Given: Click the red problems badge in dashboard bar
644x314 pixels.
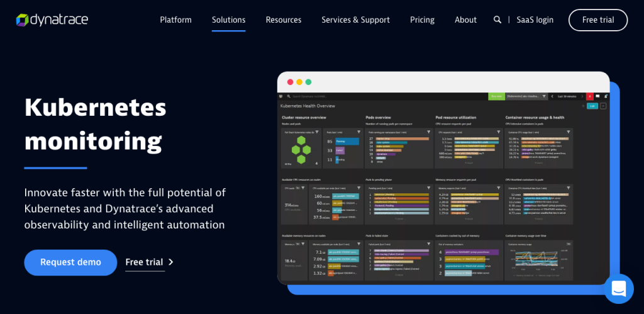Looking at the screenshot, I should pos(589,96).
